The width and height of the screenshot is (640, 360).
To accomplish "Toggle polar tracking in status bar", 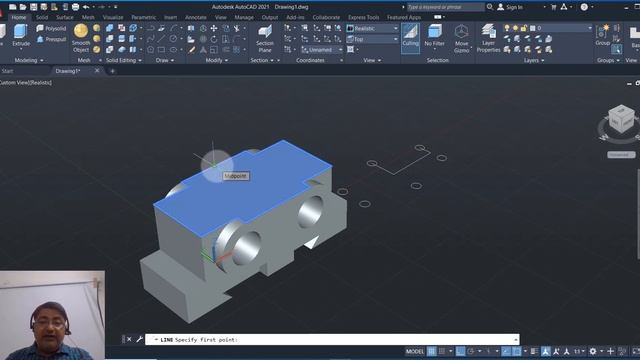I will click(471, 351).
